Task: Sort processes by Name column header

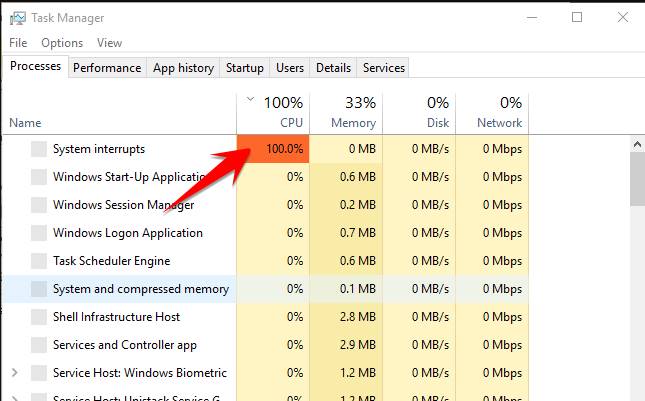Action: tap(26, 123)
